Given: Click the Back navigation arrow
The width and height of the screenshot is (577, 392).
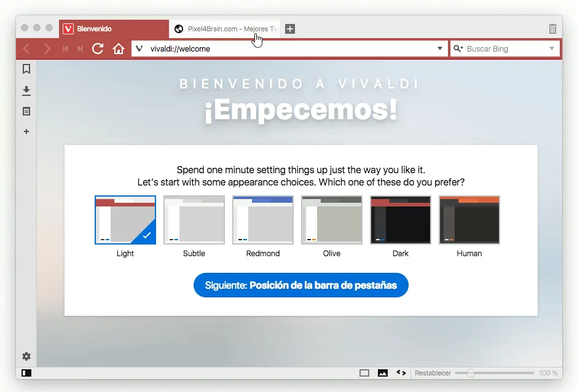Looking at the screenshot, I should 26,49.
